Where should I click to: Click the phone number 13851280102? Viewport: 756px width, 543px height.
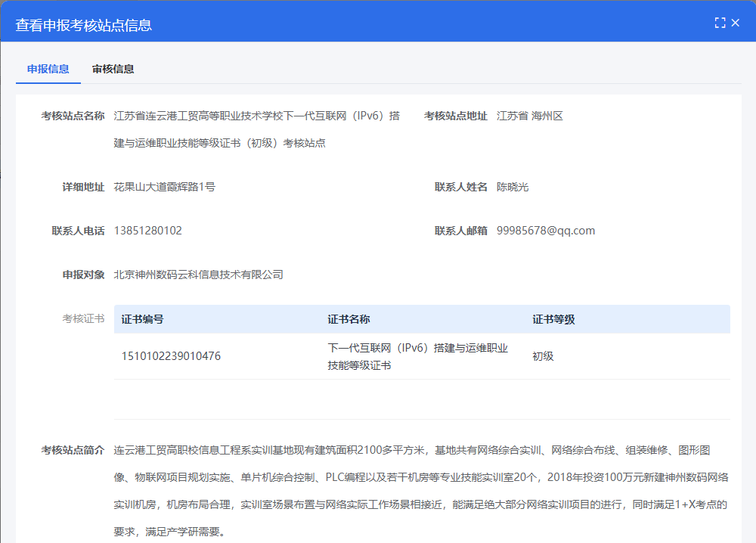click(x=147, y=231)
